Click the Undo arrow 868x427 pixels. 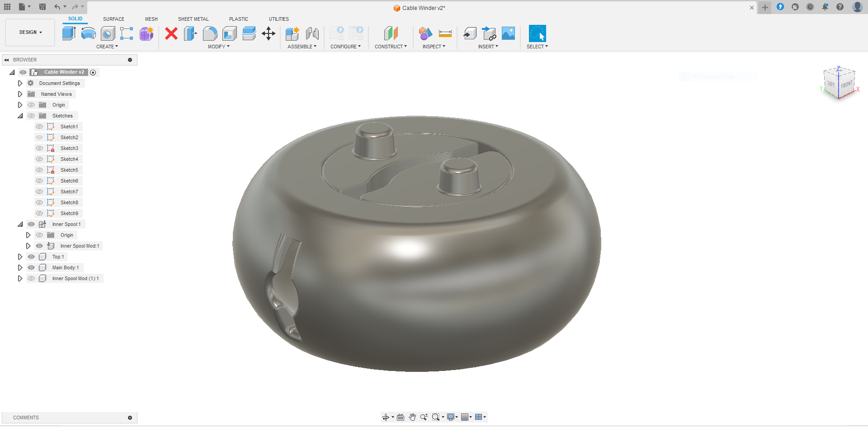[57, 7]
